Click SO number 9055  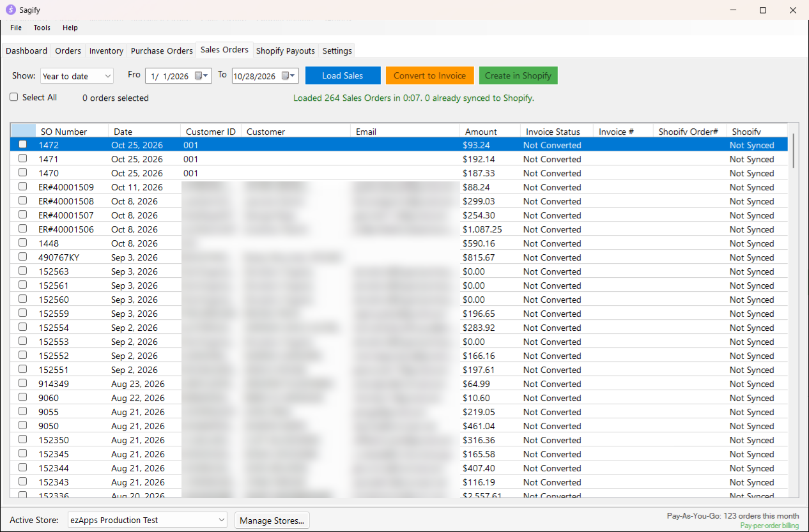click(49, 412)
